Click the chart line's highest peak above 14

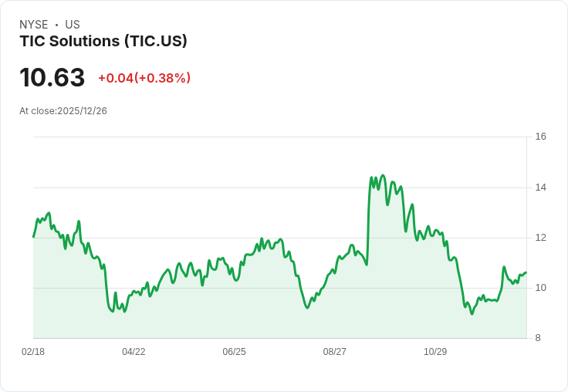coord(383,176)
